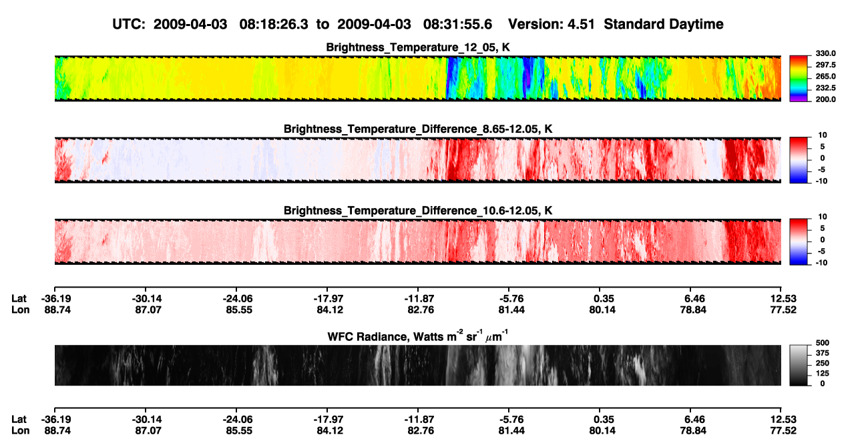Click the 250 tick on the WFC colorbar
Screen dimensions: 868x445
click(823, 362)
